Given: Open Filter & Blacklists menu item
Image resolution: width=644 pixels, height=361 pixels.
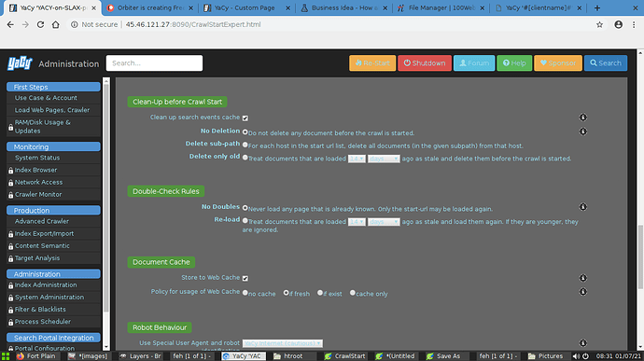Looking at the screenshot, I should click(40, 310).
